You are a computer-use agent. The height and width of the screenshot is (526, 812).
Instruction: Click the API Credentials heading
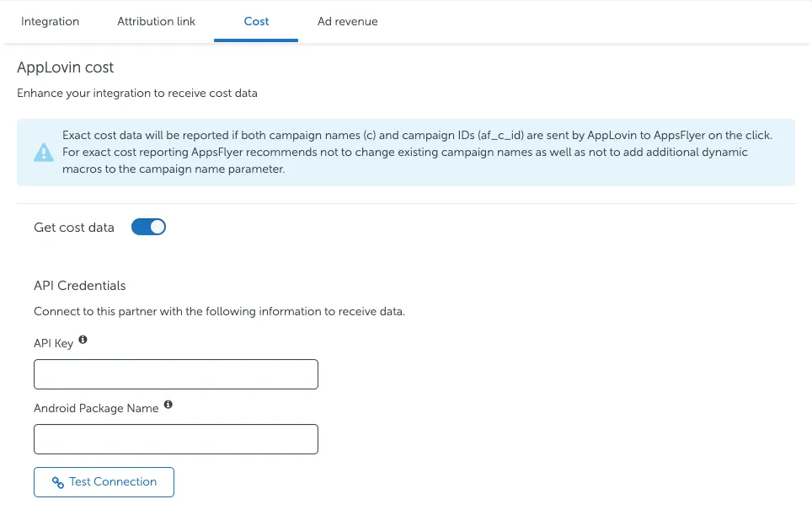tap(80, 286)
